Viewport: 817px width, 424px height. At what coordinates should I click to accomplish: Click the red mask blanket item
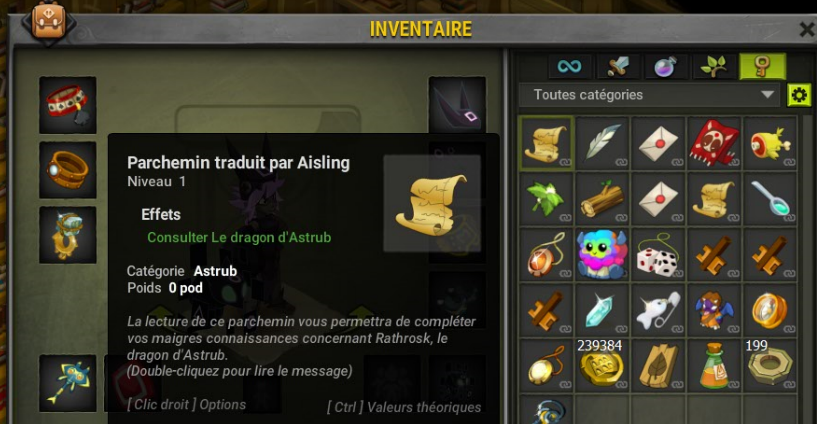point(714,142)
